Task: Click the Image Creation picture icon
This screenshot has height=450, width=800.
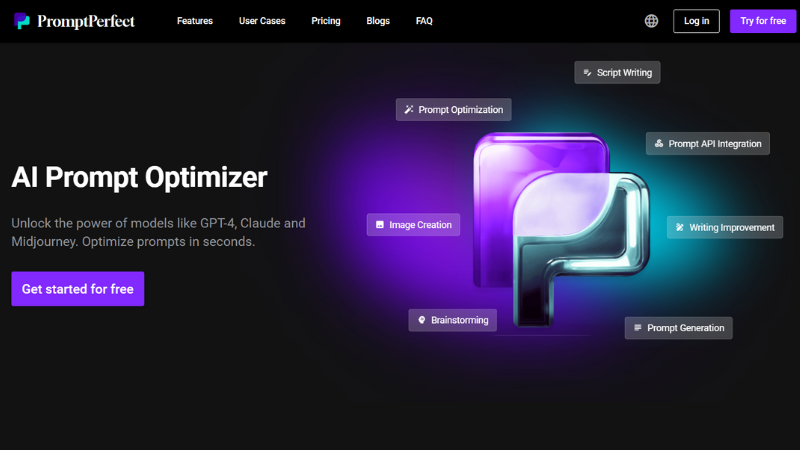Action: click(379, 225)
